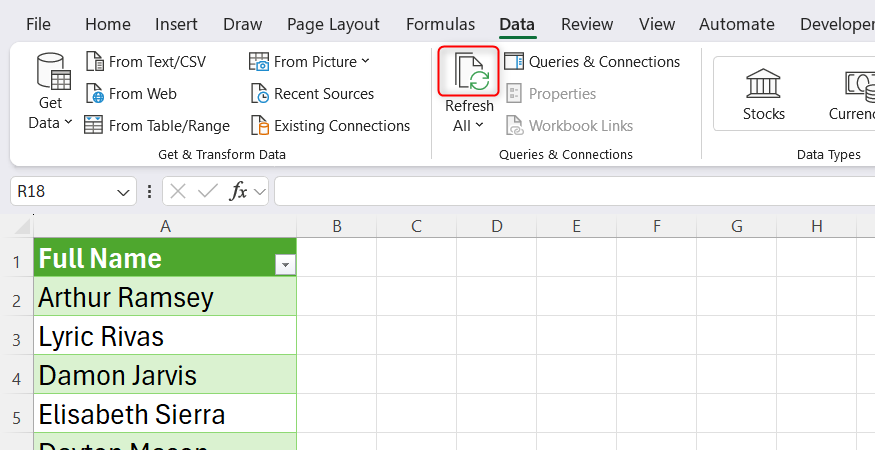Select row 3 header
This screenshot has width=875, height=450.
point(17,335)
